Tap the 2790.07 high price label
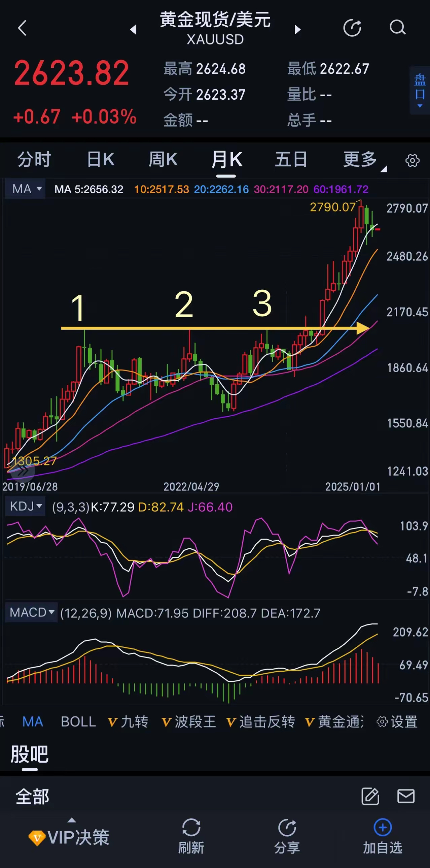 (333, 207)
